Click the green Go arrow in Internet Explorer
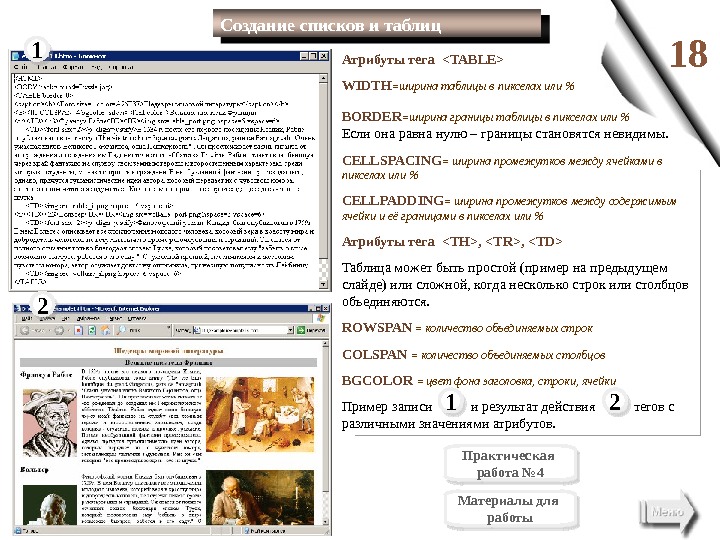The height and width of the screenshot is (540, 720). coord(301,330)
